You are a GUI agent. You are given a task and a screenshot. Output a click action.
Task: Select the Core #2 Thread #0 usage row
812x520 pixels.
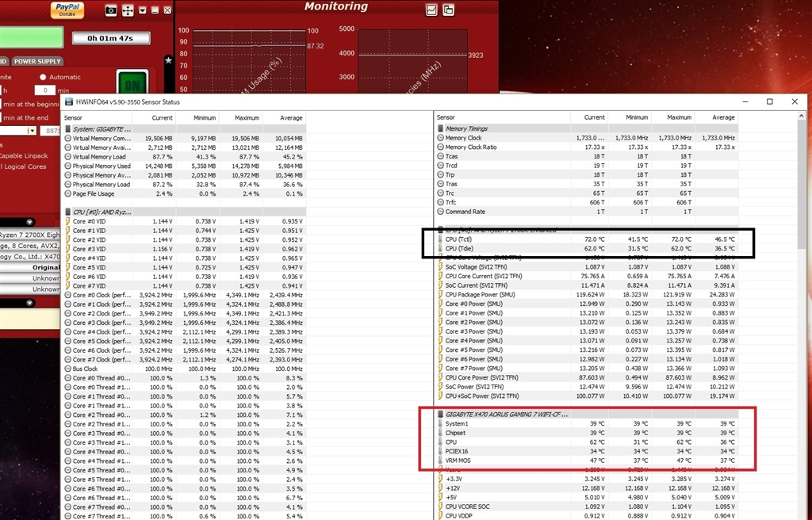coord(184,415)
